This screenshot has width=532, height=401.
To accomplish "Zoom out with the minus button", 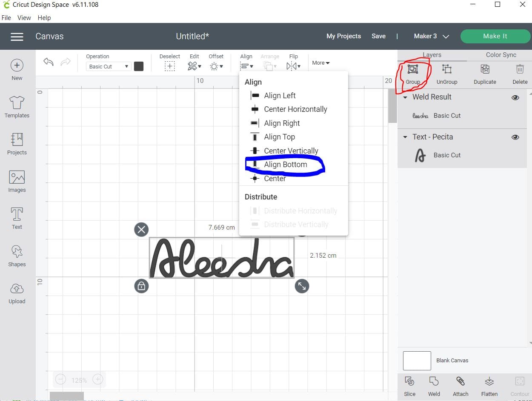I will 60,380.
